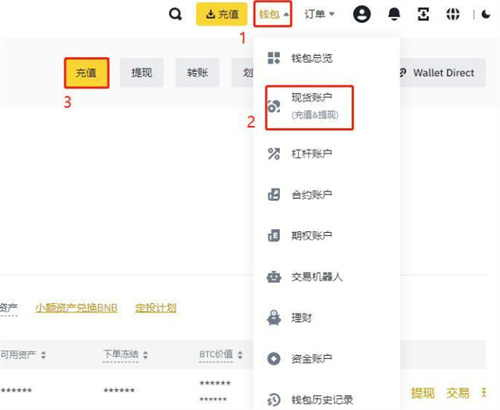The width and height of the screenshot is (500, 410).
Task: Open the language globe icon
Action: (x=453, y=14)
